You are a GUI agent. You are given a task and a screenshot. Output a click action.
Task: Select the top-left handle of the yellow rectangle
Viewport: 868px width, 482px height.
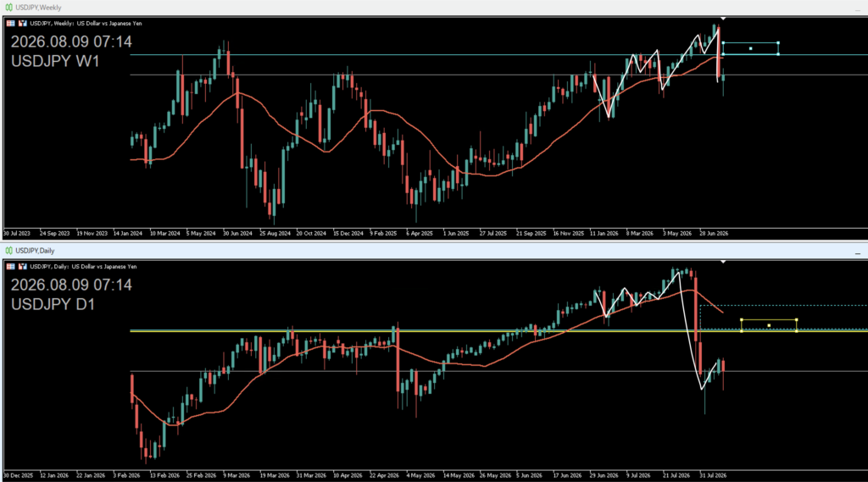741,319
